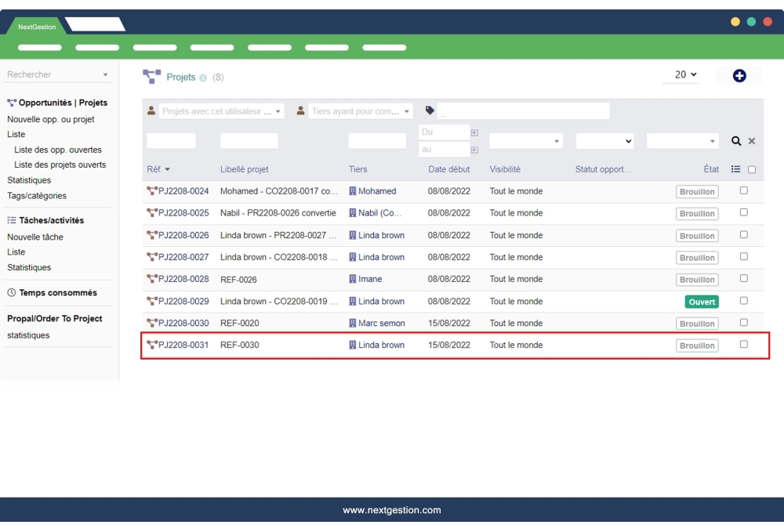Viewport: 784px width, 532px height.
Task: Click the info icon next to the Projets heading
Action: coord(202,76)
